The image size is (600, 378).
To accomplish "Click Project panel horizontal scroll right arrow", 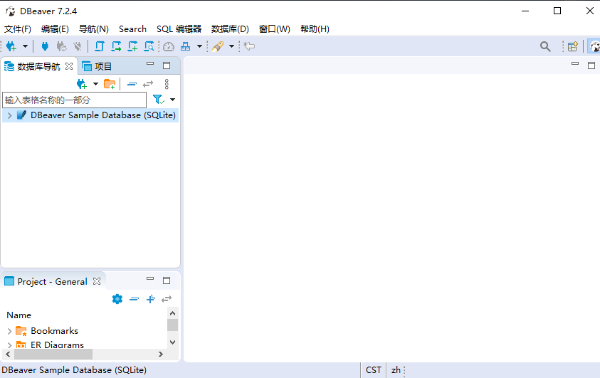I will tap(161, 354).
